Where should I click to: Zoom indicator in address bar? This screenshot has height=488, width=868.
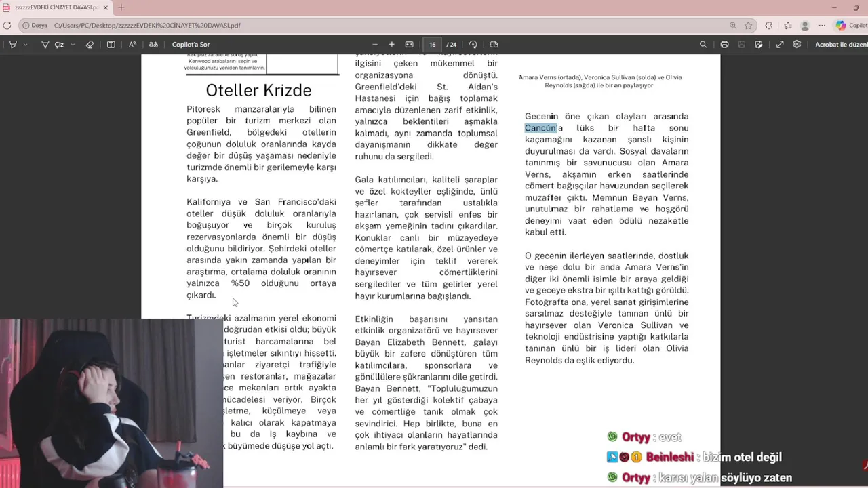[733, 26]
